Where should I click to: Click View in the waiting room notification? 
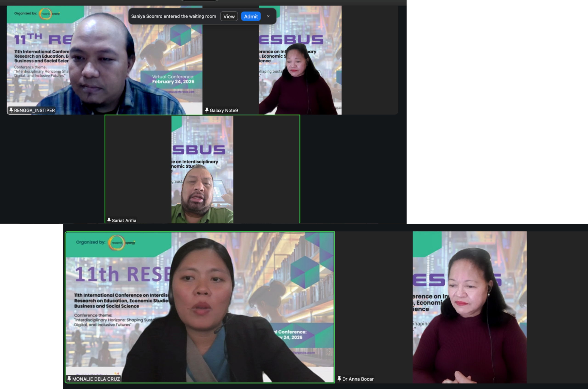coord(229,16)
